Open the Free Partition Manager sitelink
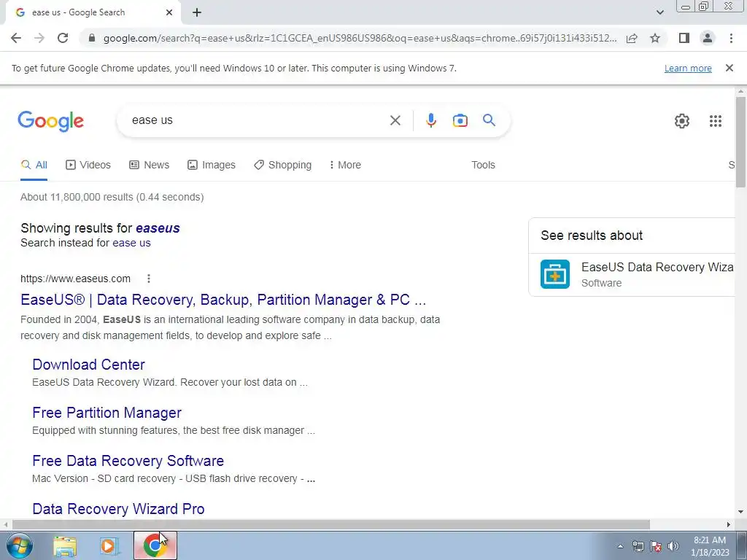The image size is (747, 560). click(x=107, y=413)
